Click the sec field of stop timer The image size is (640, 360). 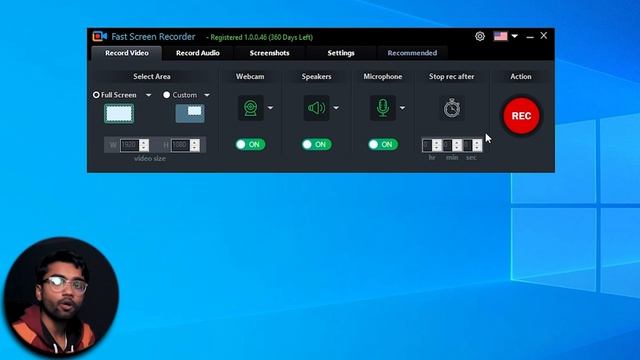[x=468, y=145]
